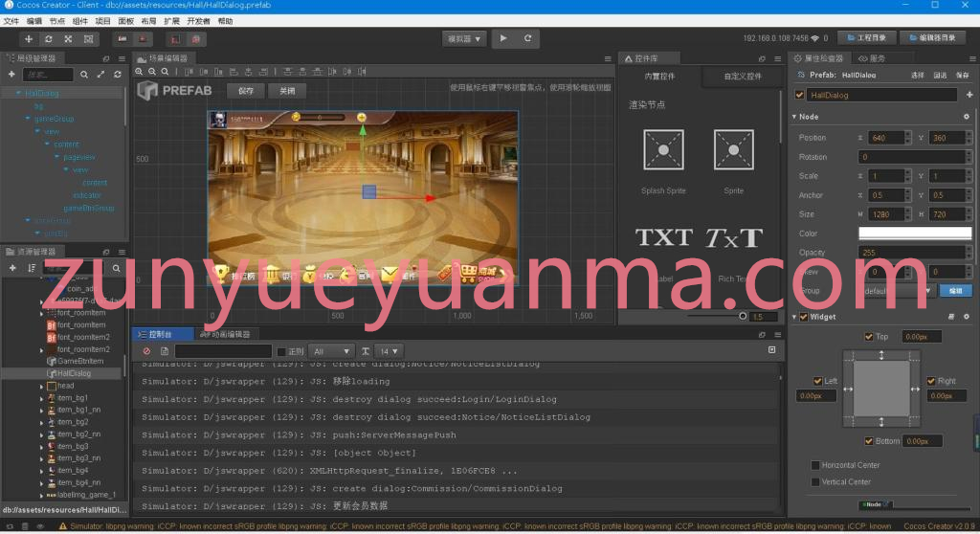Switch to the 动画编辑器 tab
Viewport: 980px width, 534px height.
226,335
